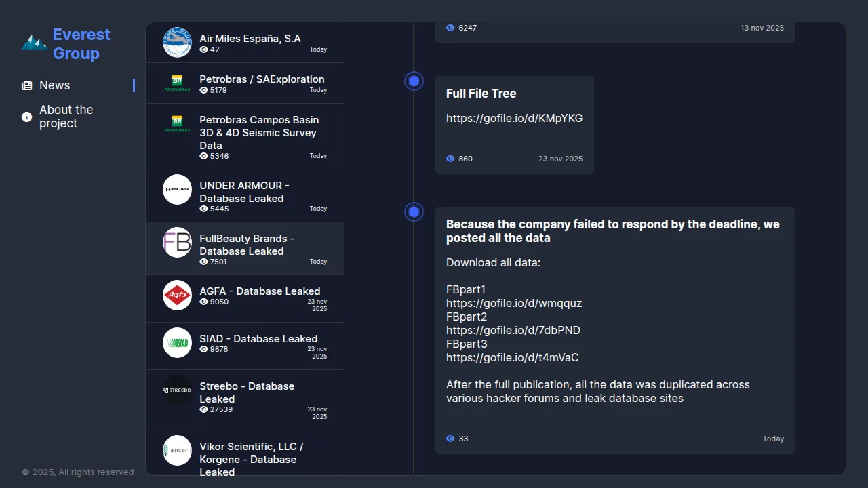The image size is (868, 488).
Task: Select the Petrobras / SAExploration list entry
Action: 262,79
